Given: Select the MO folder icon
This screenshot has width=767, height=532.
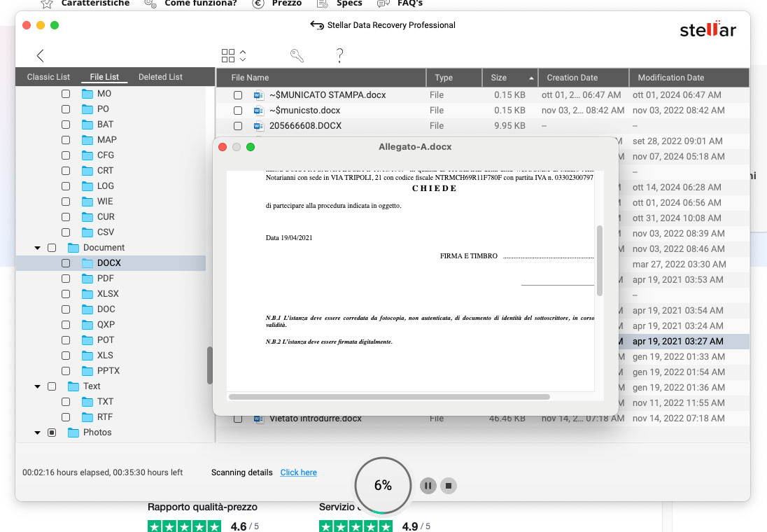Looking at the screenshot, I should (87, 94).
